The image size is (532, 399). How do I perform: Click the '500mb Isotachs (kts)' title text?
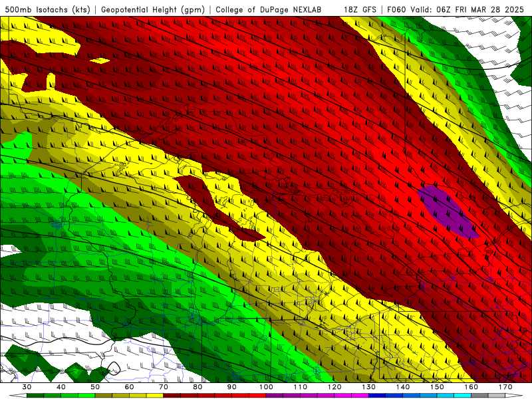(47, 9)
